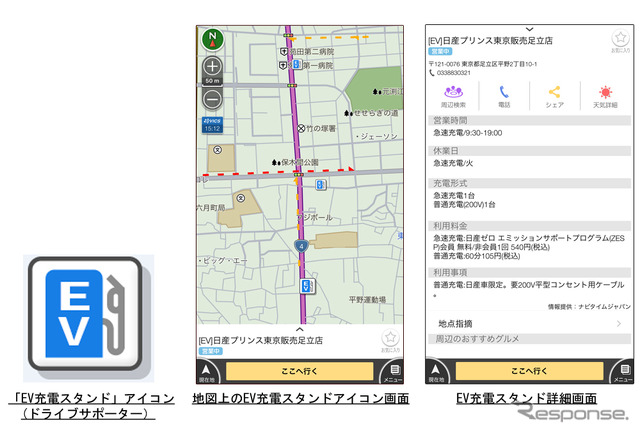Tap 現在地 current location button on map screen
The width and height of the screenshot is (640, 433).
tap(207, 372)
